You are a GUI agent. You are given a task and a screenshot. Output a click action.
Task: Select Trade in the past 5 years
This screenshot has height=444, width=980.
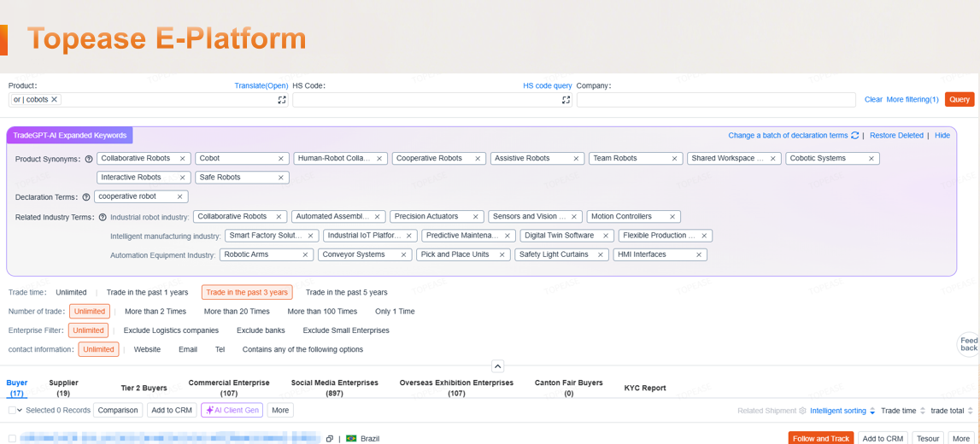pyautogui.click(x=346, y=292)
